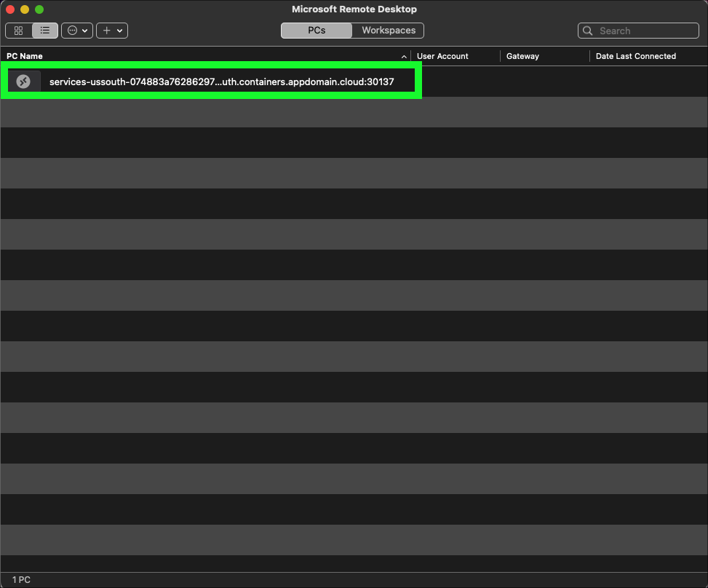
Task: Sort by the User Account column
Action: click(x=442, y=56)
